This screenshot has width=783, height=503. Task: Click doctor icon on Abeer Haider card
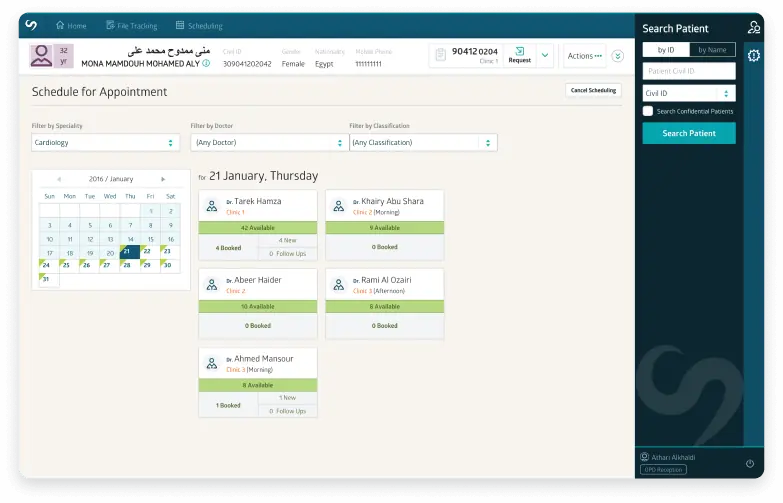[x=212, y=285]
